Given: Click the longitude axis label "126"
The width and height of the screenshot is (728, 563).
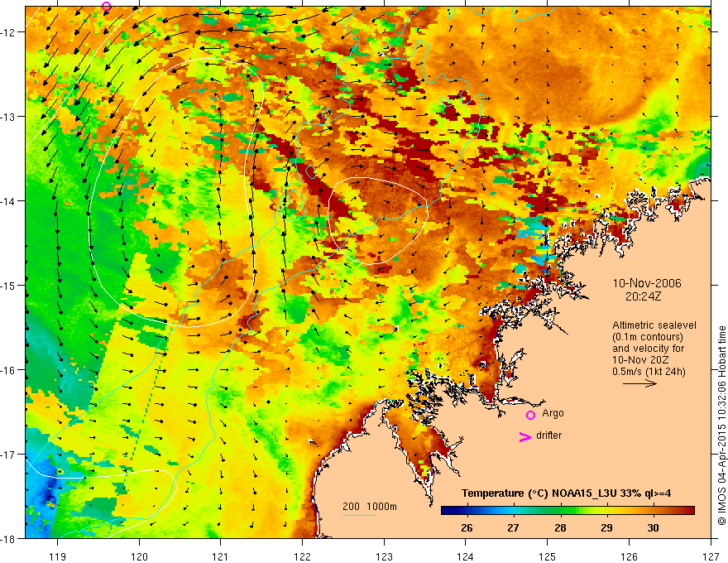Looking at the screenshot, I should click(x=629, y=557).
